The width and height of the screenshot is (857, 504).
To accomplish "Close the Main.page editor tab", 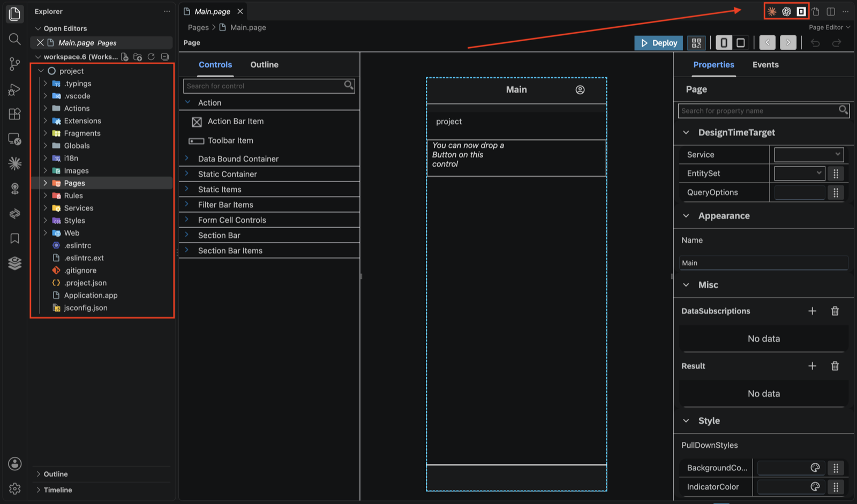I will [x=240, y=11].
